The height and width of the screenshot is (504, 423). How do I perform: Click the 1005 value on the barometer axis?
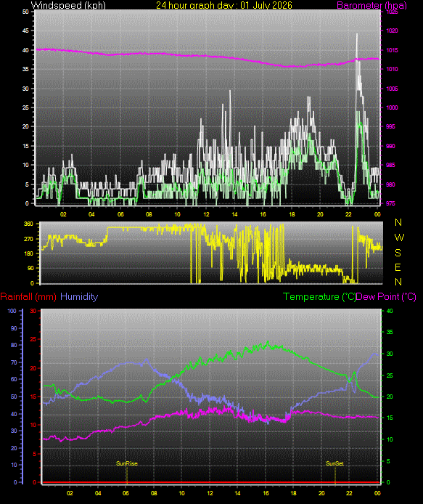point(392,89)
